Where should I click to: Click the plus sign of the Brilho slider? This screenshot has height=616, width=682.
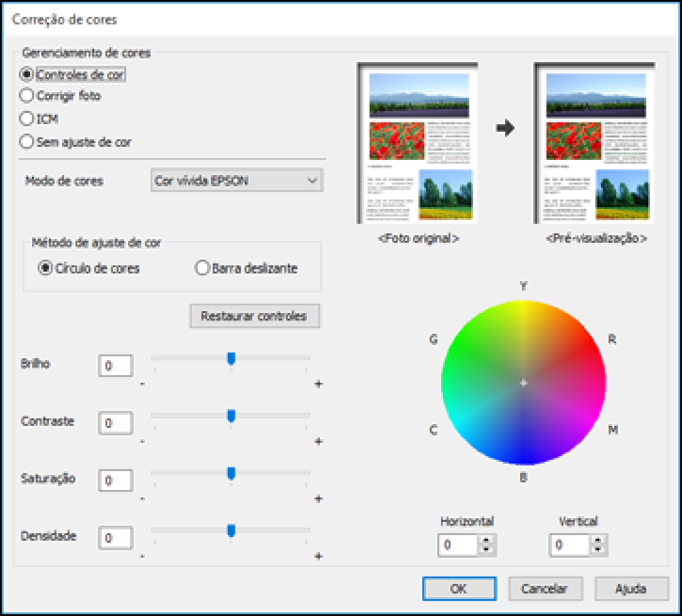coord(319,383)
